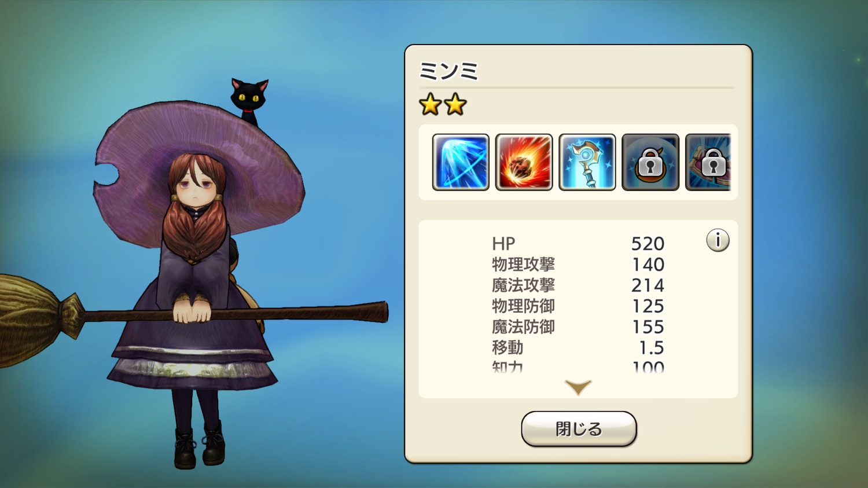
Task: Tap the locked bag skill slot
Action: pos(650,162)
